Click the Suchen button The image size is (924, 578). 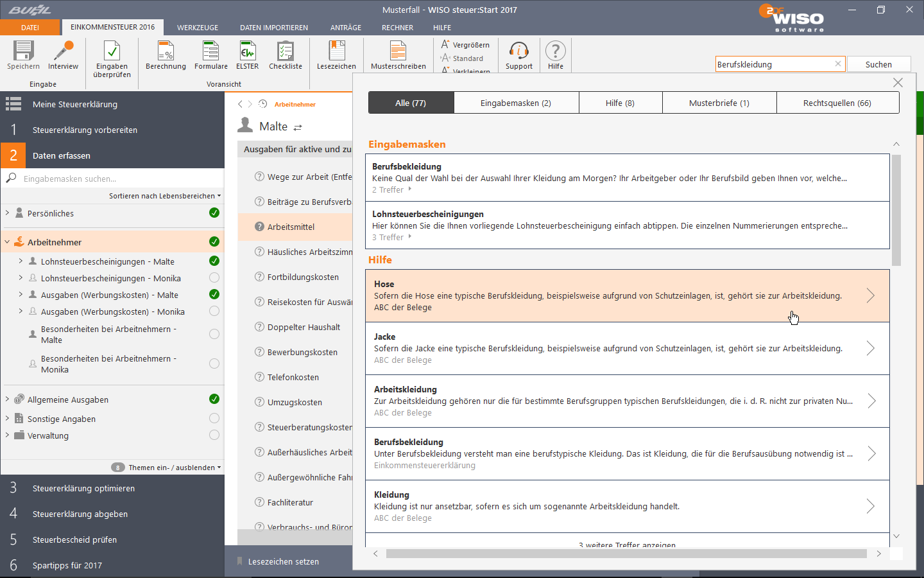[878, 64]
